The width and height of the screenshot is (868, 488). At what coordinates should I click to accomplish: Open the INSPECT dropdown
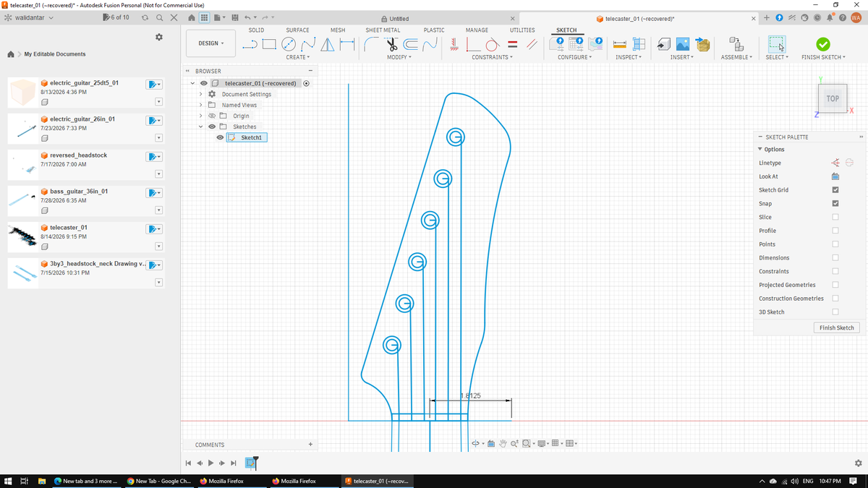[x=629, y=57]
